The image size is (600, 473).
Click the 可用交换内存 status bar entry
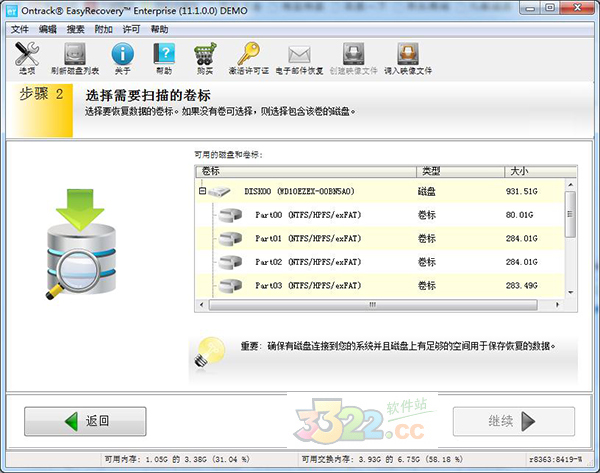382,459
